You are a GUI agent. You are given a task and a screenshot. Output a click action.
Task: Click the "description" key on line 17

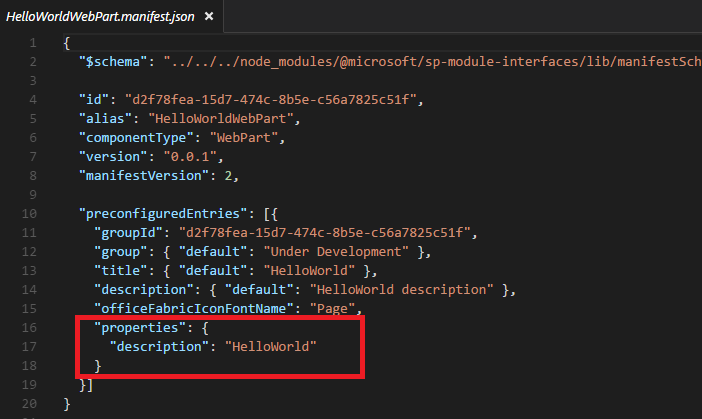159,347
